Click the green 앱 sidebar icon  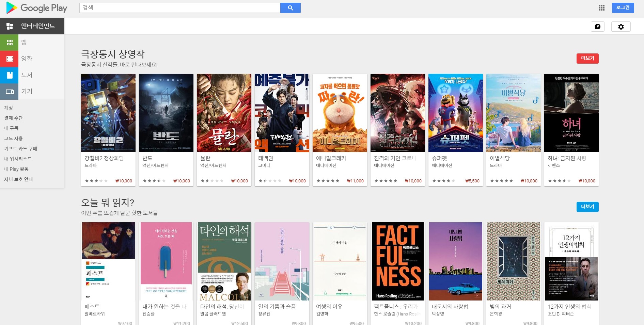9,42
